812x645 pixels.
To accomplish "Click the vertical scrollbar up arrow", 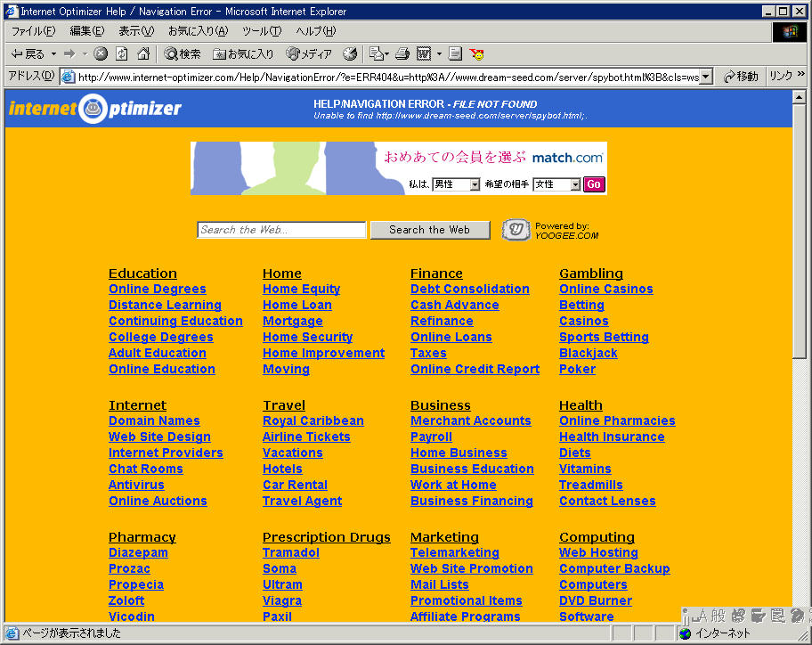I will (799, 96).
